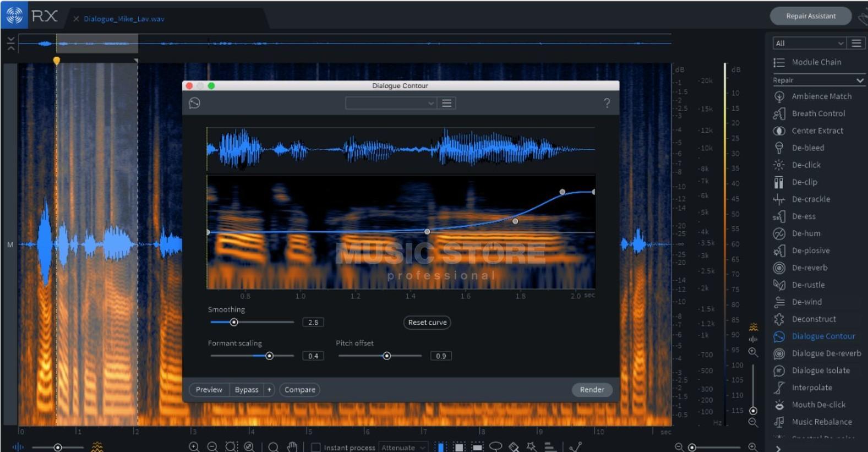Open the Dialogue De-reverb module
Screen dimensions: 868x452
[817, 353]
